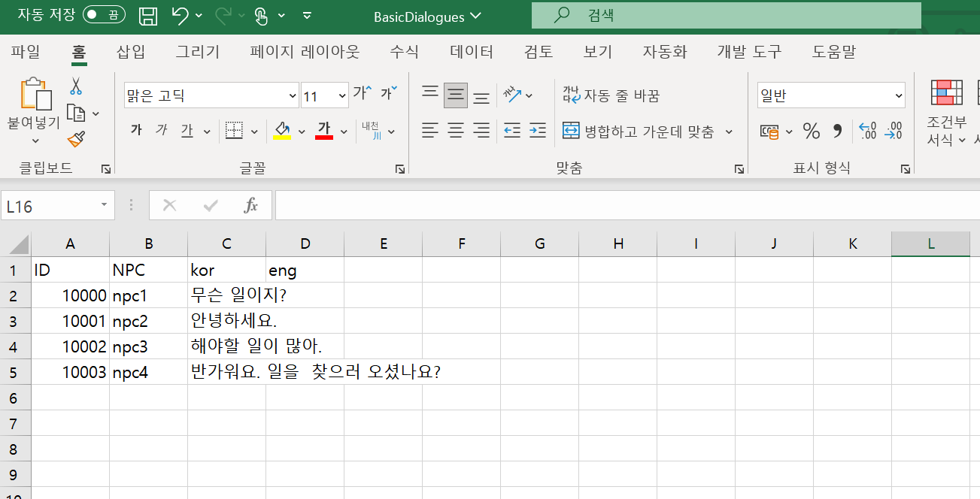Toggle underline 가 formatting

coord(187,131)
